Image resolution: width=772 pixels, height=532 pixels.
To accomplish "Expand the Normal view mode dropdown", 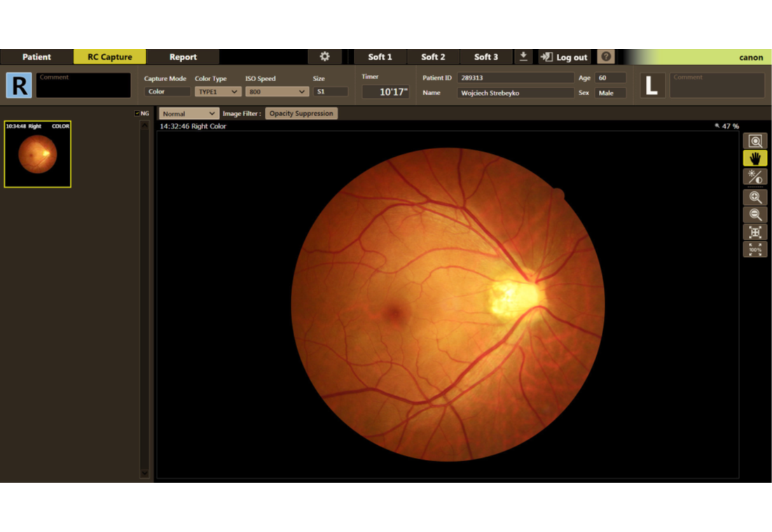I will [189, 113].
